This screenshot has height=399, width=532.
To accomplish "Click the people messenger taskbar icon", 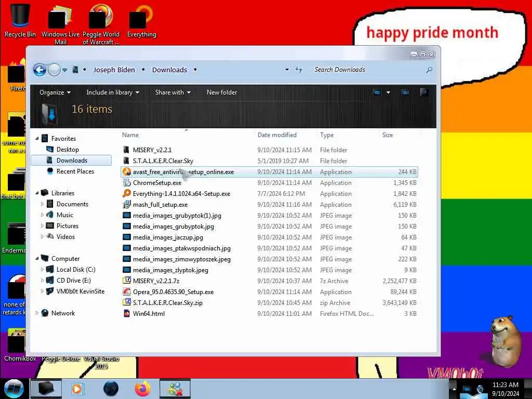I will tap(175, 389).
